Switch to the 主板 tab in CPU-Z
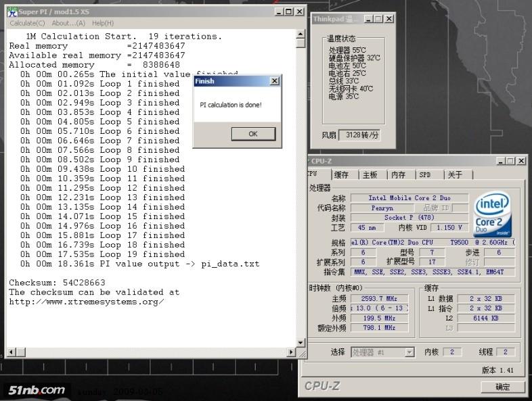Image resolution: width=532 pixels, height=401 pixels. click(x=370, y=175)
